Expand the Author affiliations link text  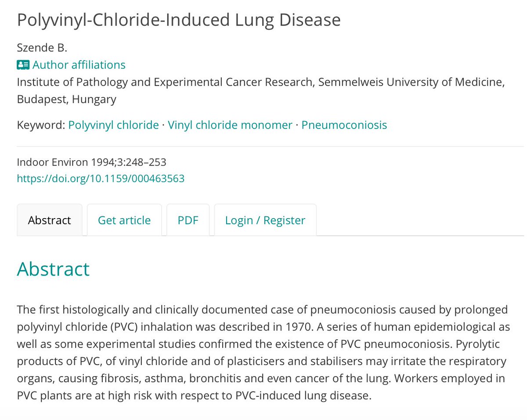79,65
